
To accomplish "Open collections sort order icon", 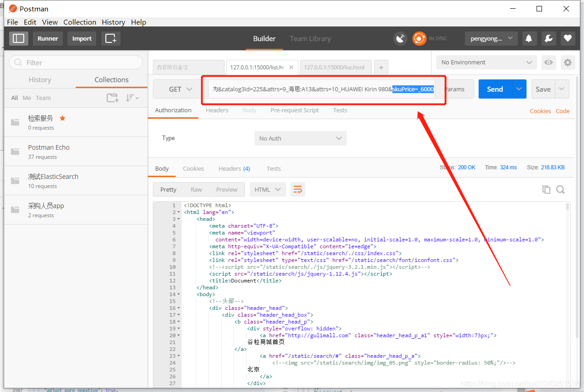I will point(132,98).
